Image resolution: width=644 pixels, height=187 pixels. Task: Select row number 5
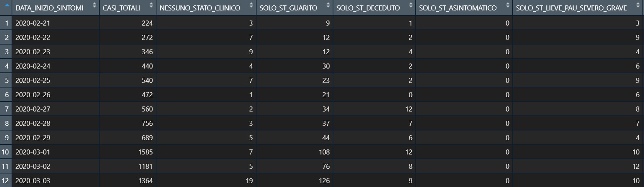click(7, 81)
